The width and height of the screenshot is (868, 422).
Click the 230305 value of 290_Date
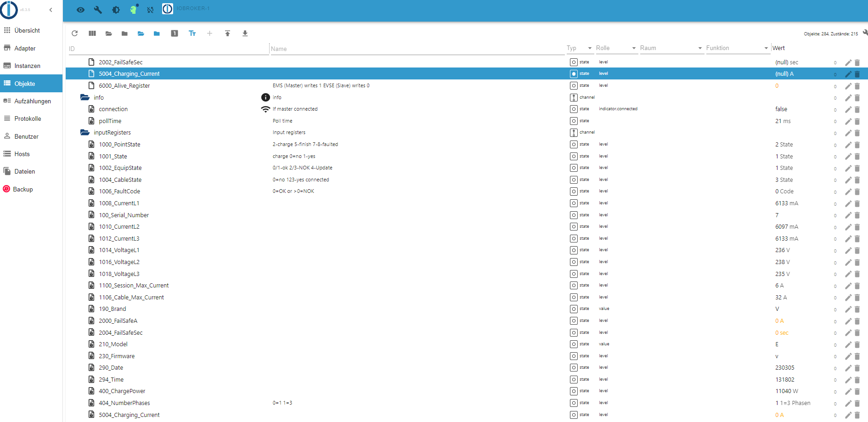tap(785, 367)
